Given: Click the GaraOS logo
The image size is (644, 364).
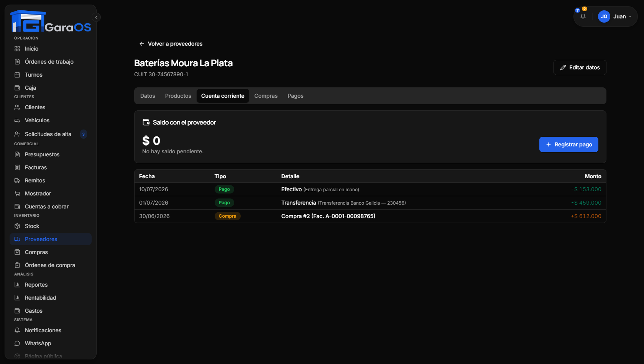Looking at the screenshot, I should (51, 21).
